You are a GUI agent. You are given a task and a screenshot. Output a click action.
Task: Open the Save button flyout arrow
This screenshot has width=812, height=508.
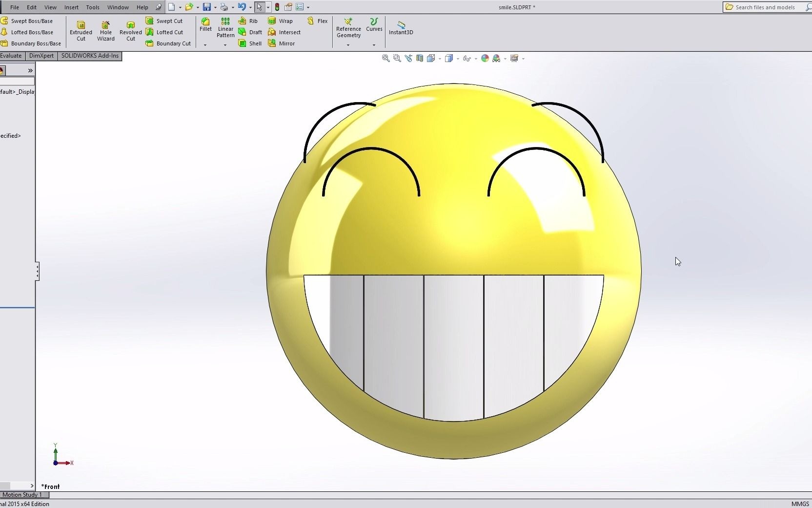click(215, 7)
